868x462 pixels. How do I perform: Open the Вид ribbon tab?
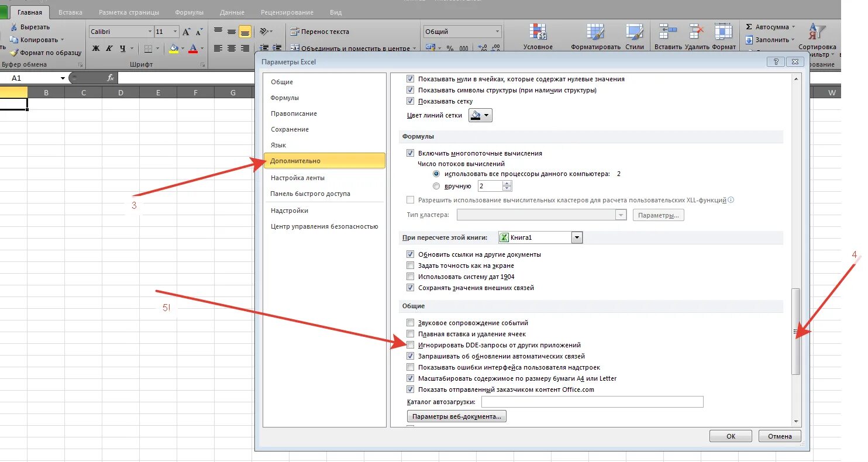click(336, 12)
